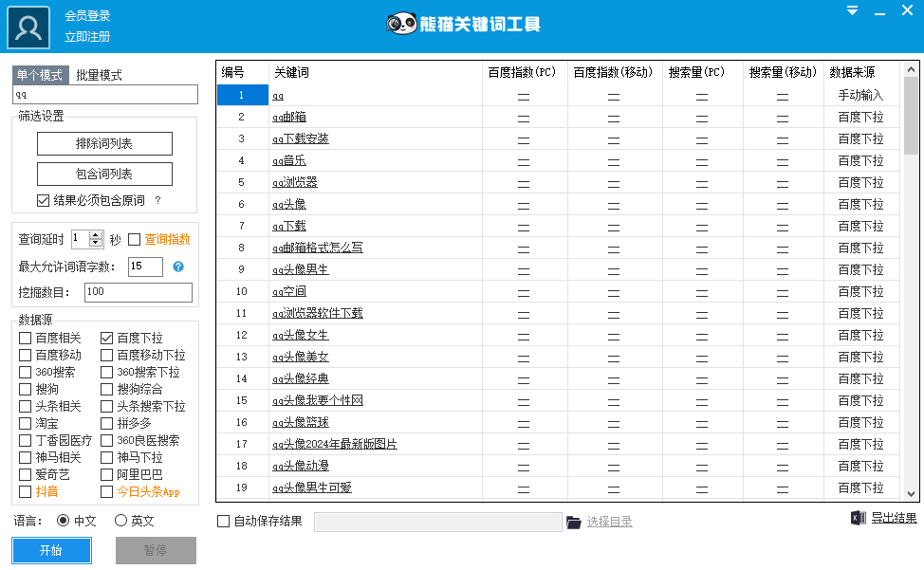924x570 pixels.
Task: Minimize the window
Action: (879, 11)
